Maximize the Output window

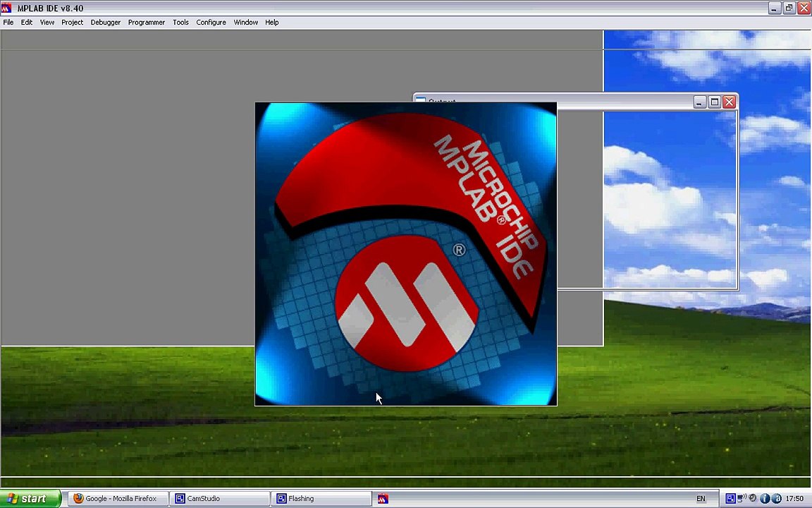715,102
